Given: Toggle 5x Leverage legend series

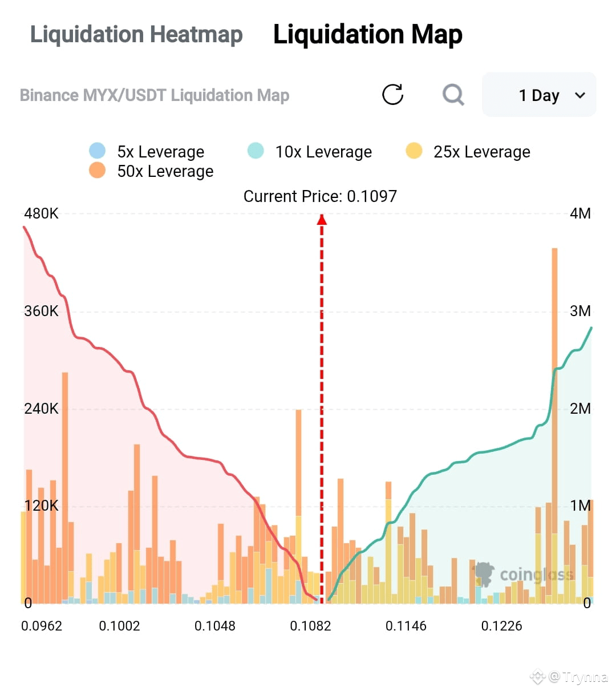Looking at the screenshot, I should point(147,152).
